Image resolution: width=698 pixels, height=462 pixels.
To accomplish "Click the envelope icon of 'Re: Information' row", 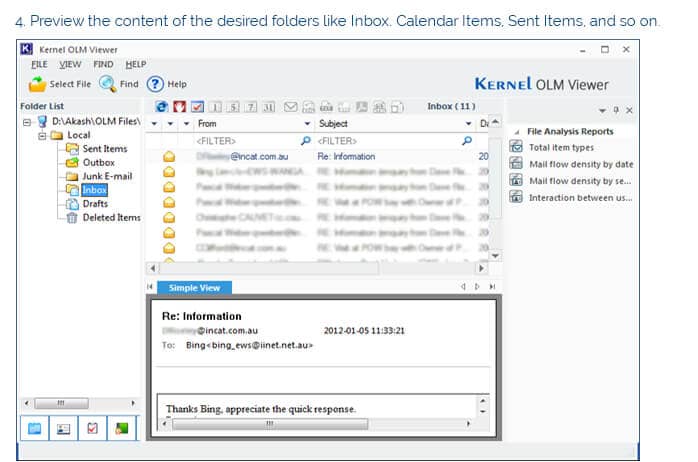I will pyautogui.click(x=169, y=157).
